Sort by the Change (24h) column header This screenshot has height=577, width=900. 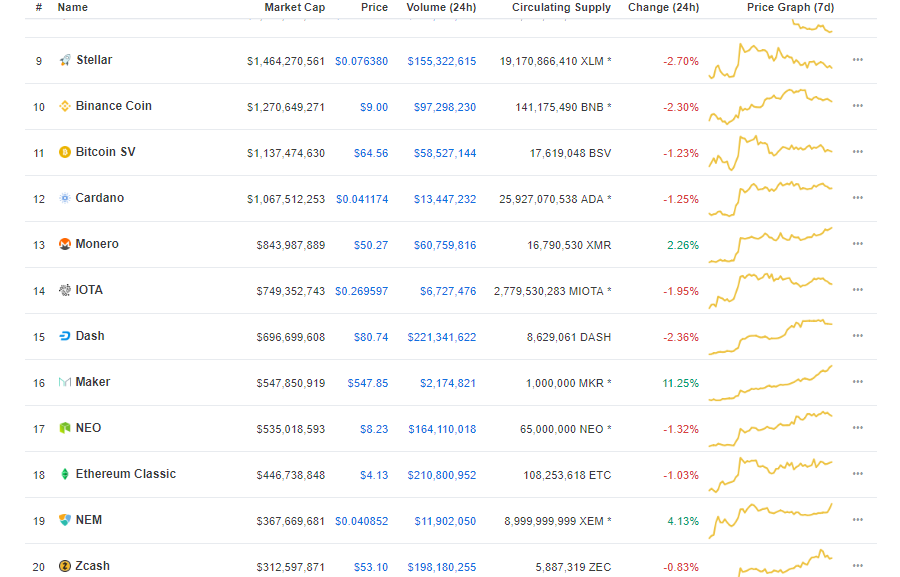(x=664, y=7)
